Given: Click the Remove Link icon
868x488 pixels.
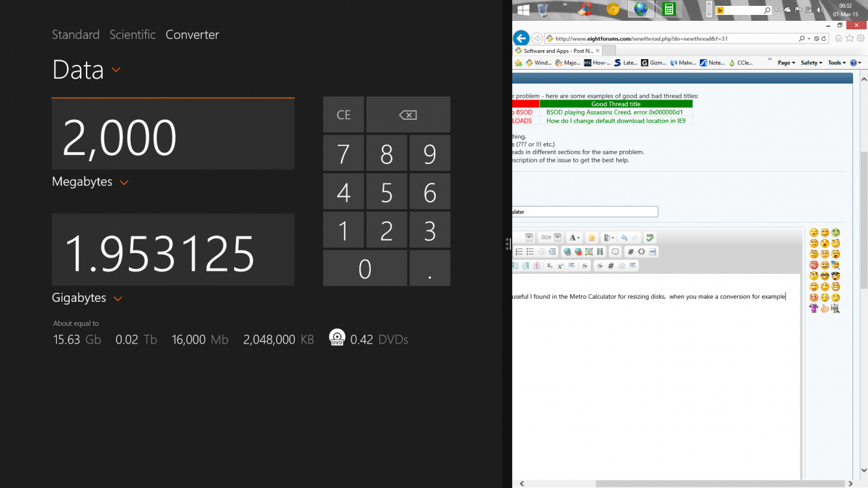Looking at the screenshot, I should point(578,252).
